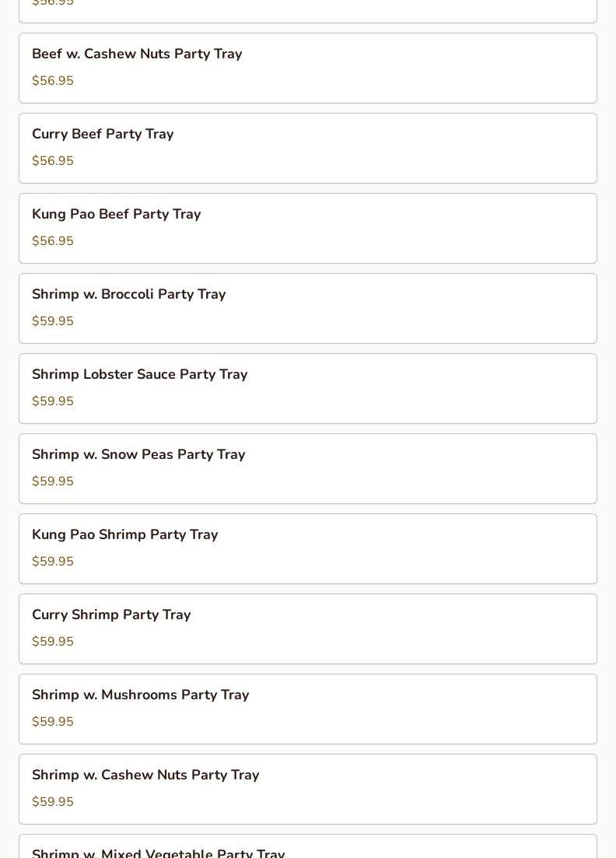Screen dimensions: 616x858
Task: Open Curry Shrimp Party Tray item
Action: click(111, 615)
